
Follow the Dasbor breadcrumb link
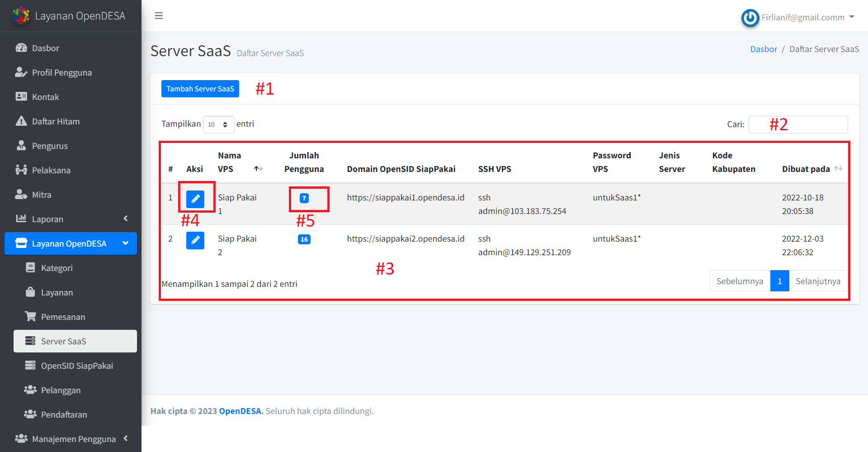(764, 49)
